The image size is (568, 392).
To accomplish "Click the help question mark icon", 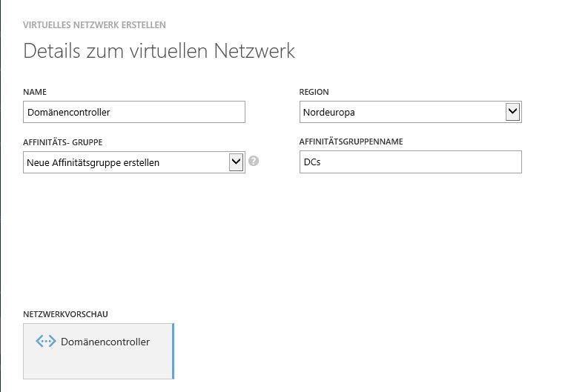I will (254, 161).
